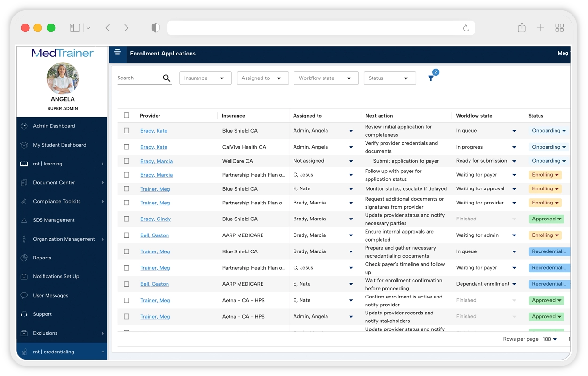The height and width of the screenshot is (376, 588).
Task: Click the Organization Management icon
Action: click(x=24, y=239)
